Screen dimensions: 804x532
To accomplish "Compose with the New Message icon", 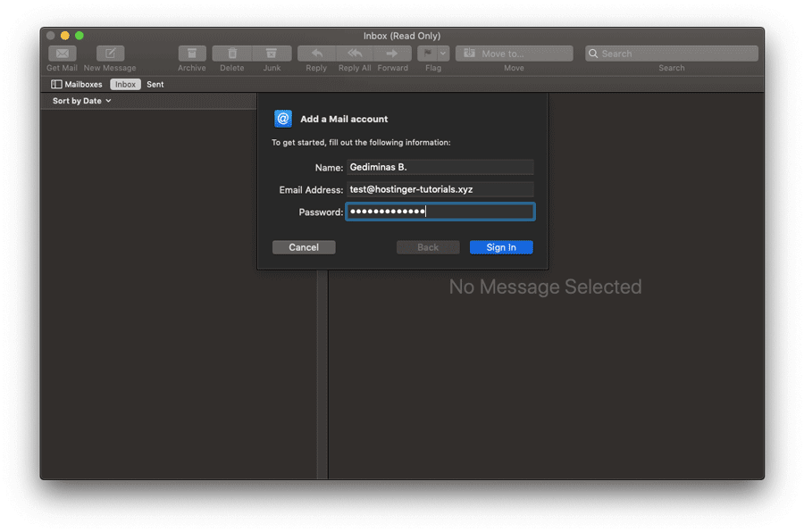I will coord(110,54).
